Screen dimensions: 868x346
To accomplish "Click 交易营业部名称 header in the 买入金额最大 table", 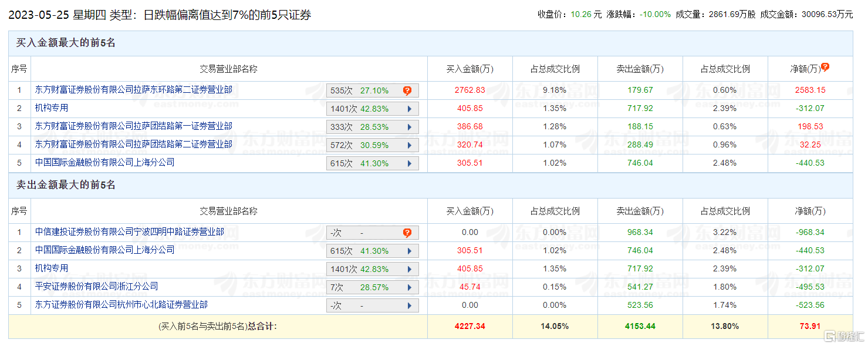I will point(228,69).
